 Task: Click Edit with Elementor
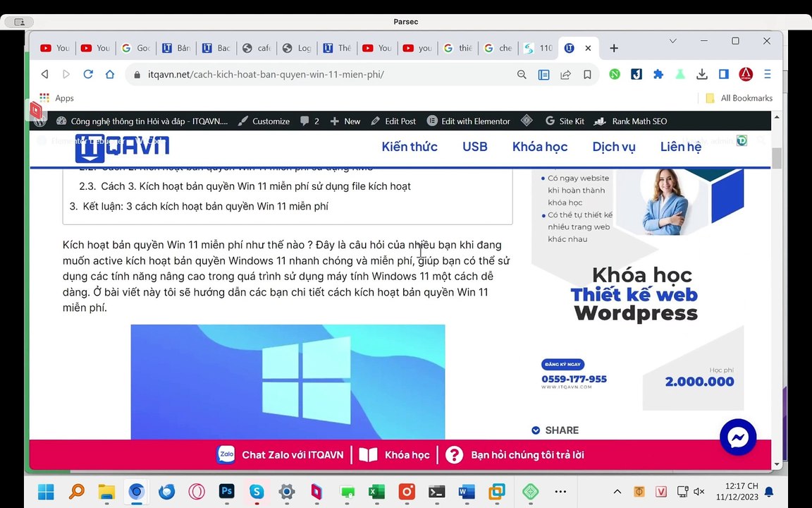click(469, 121)
